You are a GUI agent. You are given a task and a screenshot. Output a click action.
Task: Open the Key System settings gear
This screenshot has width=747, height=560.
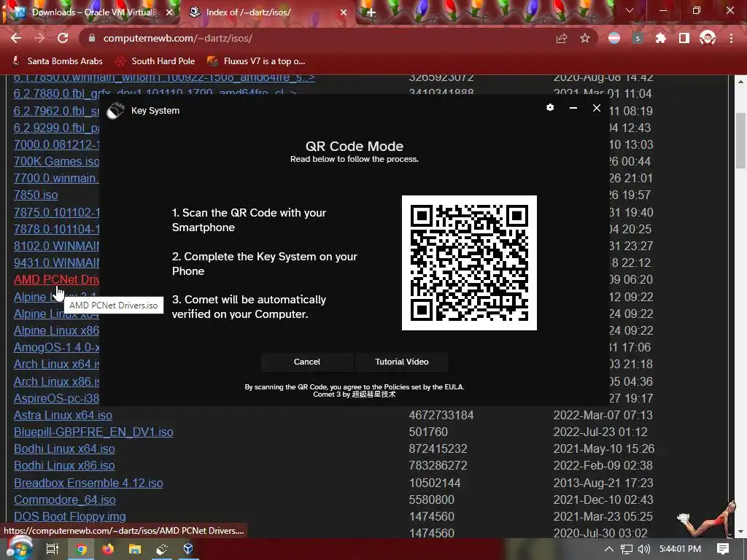(550, 108)
